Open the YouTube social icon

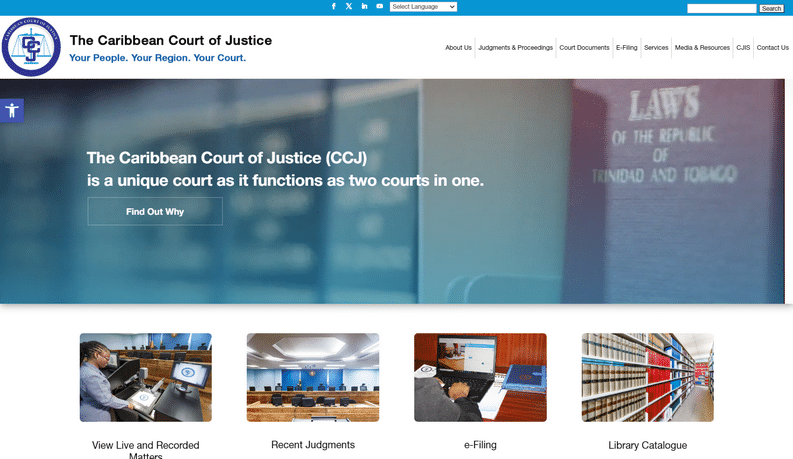coord(379,7)
